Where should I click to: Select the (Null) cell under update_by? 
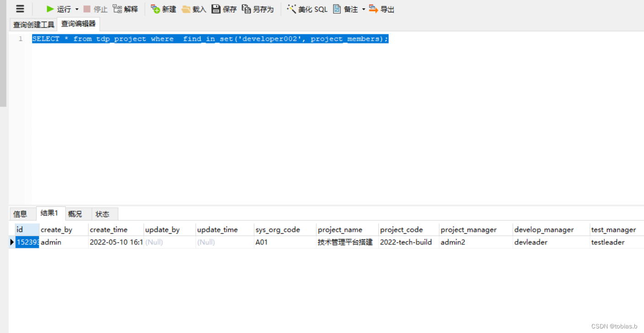point(170,242)
